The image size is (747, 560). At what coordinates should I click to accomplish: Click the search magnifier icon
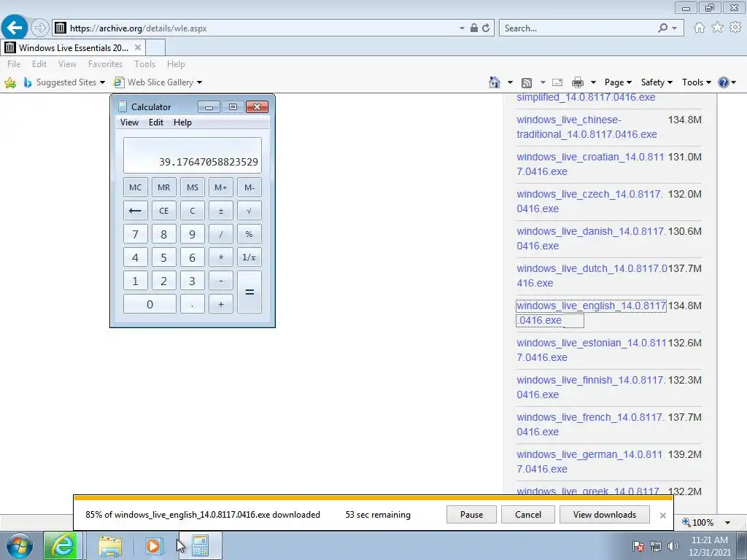click(x=662, y=28)
